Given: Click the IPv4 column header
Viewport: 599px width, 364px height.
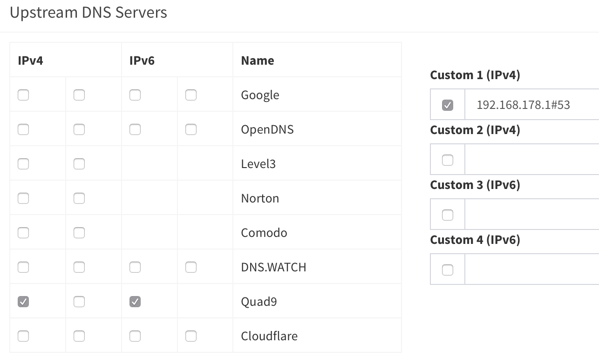Looking at the screenshot, I should click(x=66, y=60).
